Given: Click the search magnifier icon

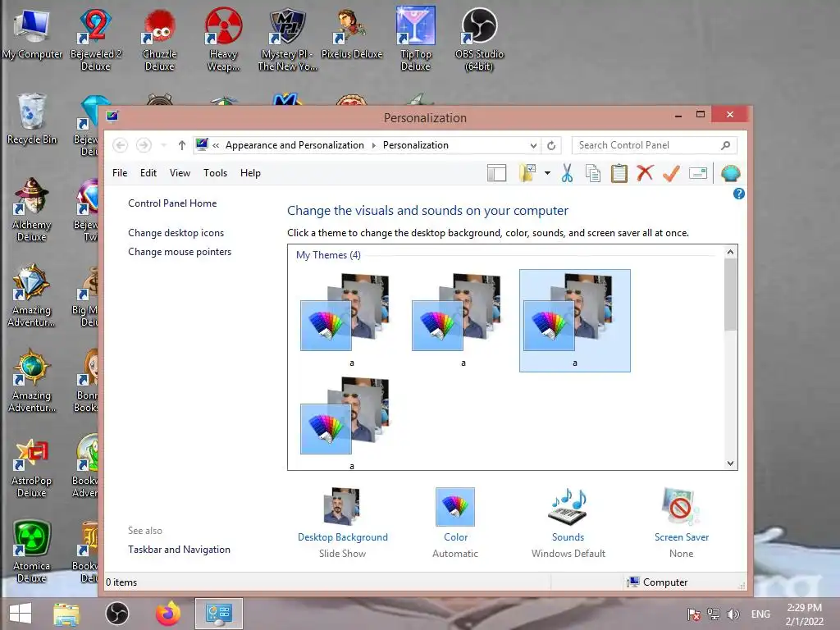Looking at the screenshot, I should 725,145.
